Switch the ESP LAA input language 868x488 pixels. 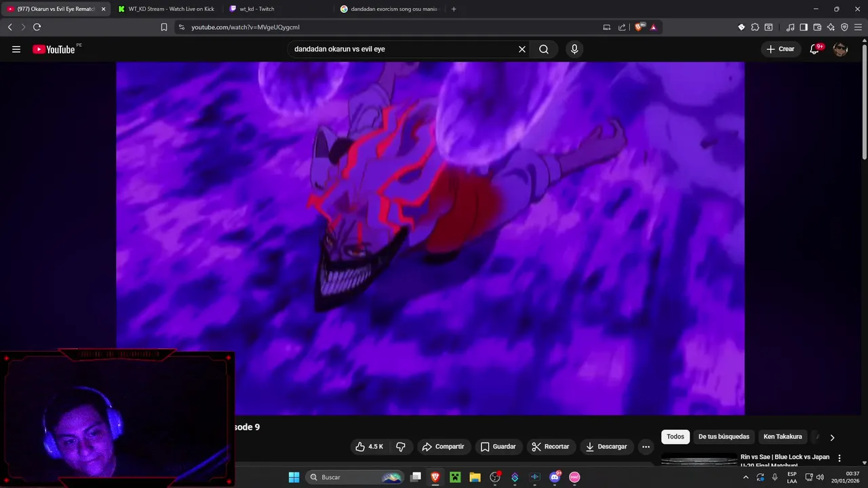pyautogui.click(x=792, y=477)
